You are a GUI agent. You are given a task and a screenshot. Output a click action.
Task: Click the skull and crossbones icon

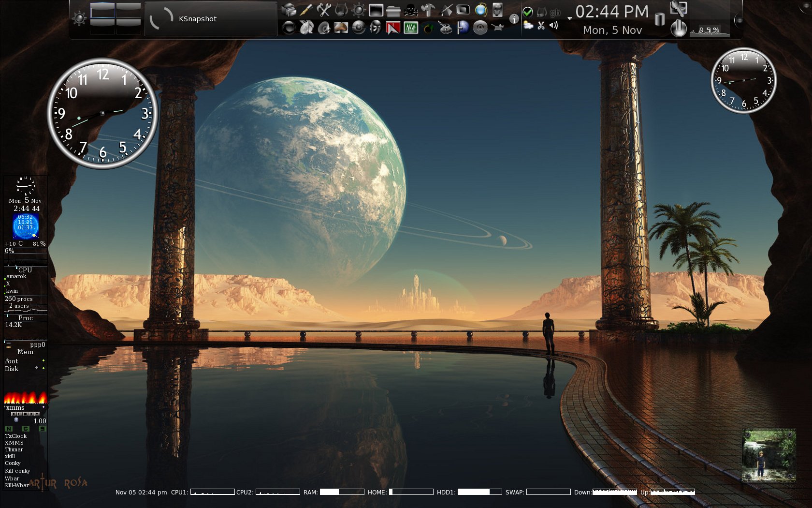click(410, 10)
